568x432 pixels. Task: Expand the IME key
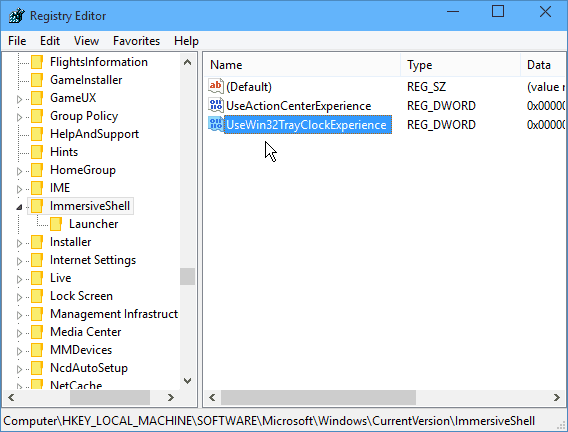pyautogui.click(x=20, y=189)
